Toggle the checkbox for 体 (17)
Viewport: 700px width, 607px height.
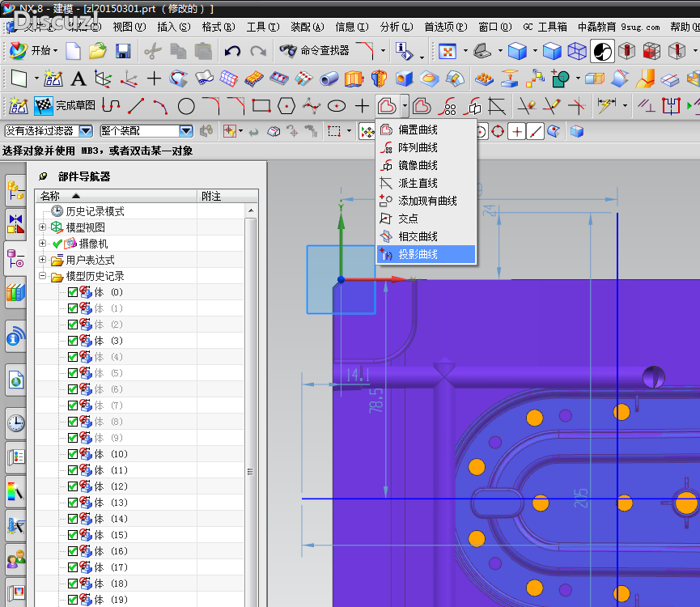click(x=73, y=567)
